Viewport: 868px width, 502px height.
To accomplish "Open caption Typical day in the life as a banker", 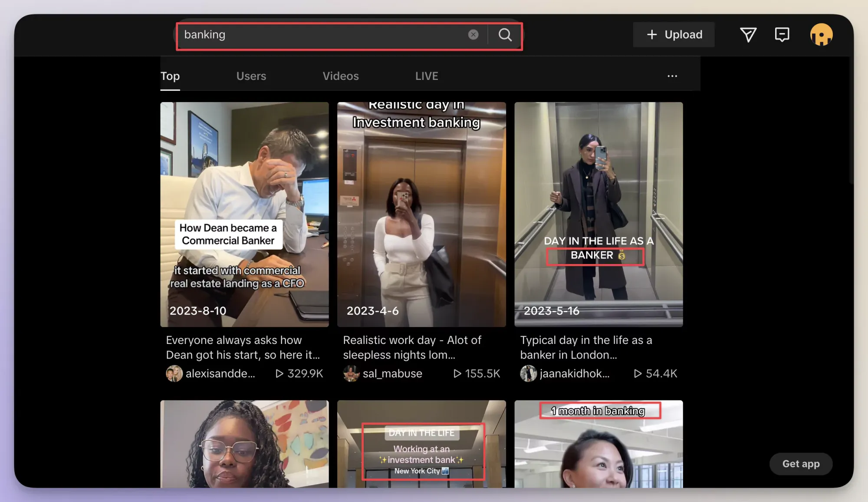I will (x=586, y=347).
